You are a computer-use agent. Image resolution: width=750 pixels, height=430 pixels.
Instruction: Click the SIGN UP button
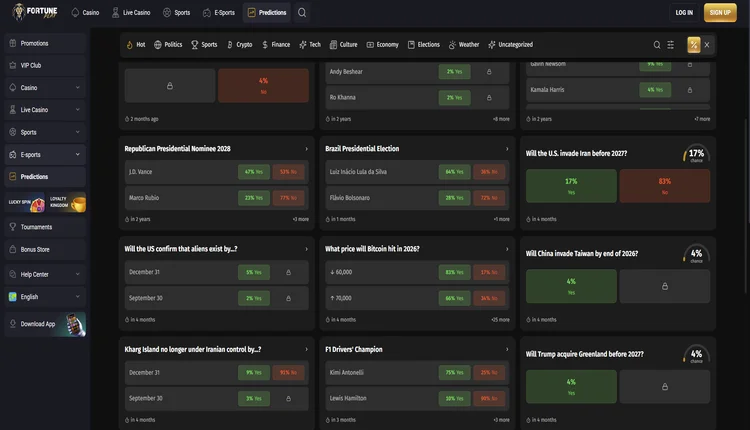pyautogui.click(x=720, y=12)
